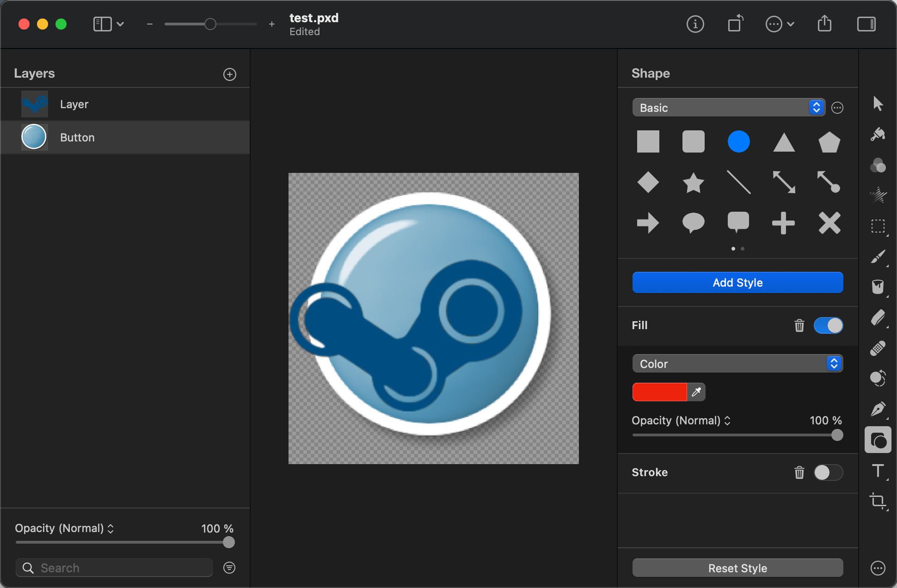897x588 pixels.
Task: Show document info
Action: click(x=695, y=24)
